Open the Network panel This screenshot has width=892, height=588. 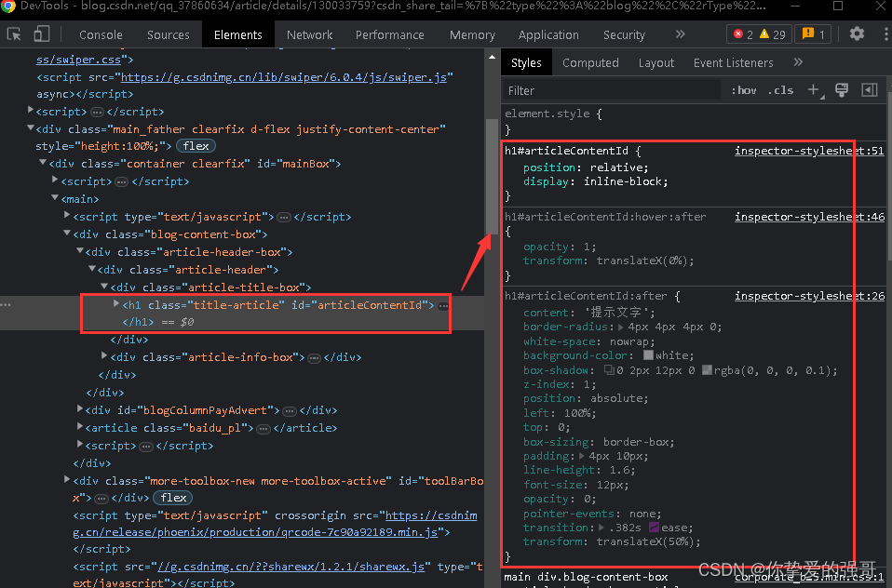(309, 34)
